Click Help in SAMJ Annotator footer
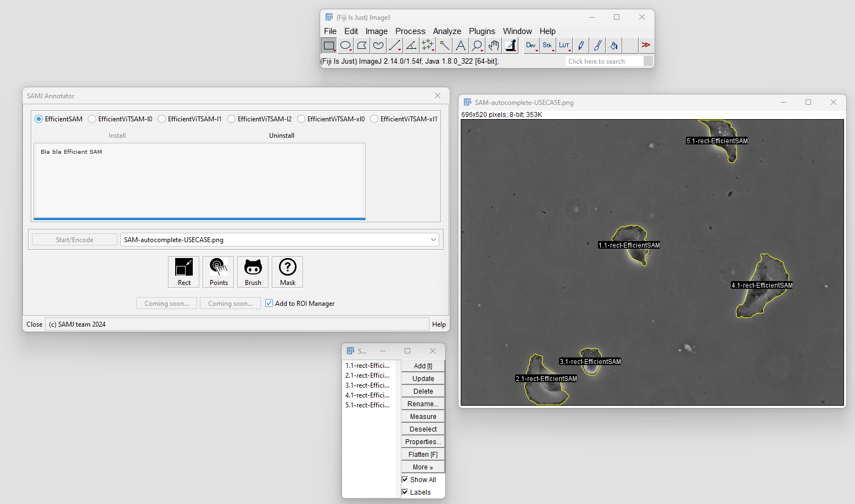This screenshot has width=855, height=504. tap(439, 324)
